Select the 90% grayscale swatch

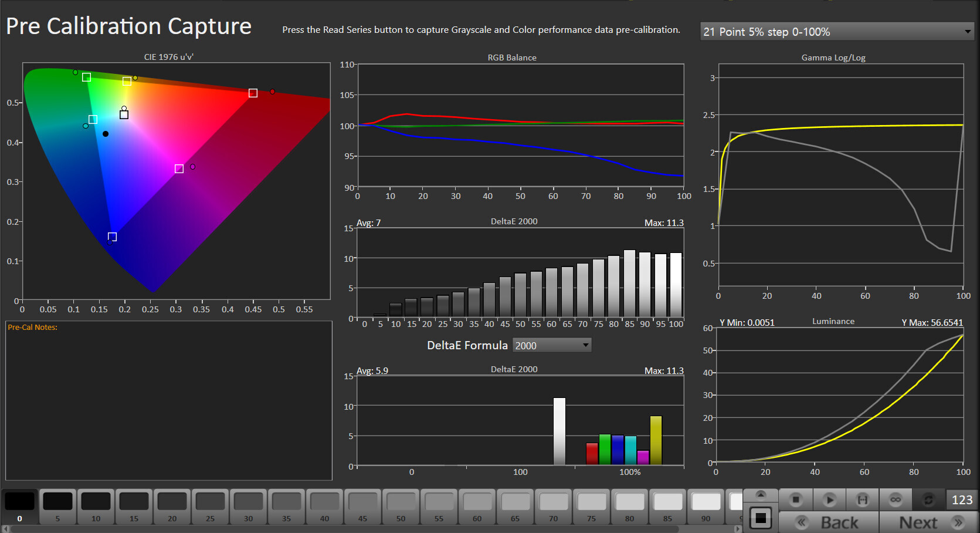[x=706, y=506]
